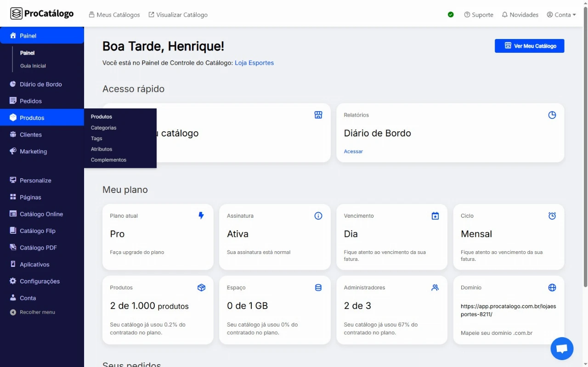The width and height of the screenshot is (588, 367).
Task: Expand the Marketing sidebar menu
Action: (33, 152)
